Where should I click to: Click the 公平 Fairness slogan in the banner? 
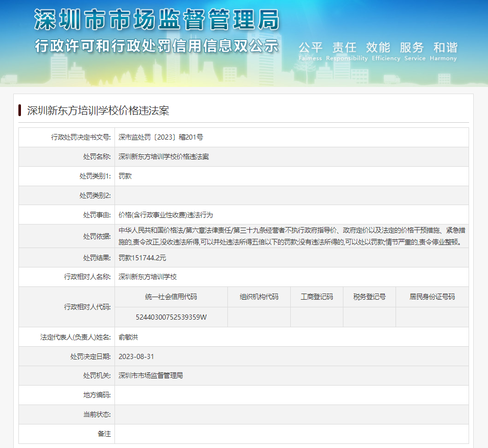pyautogui.click(x=310, y=52)
